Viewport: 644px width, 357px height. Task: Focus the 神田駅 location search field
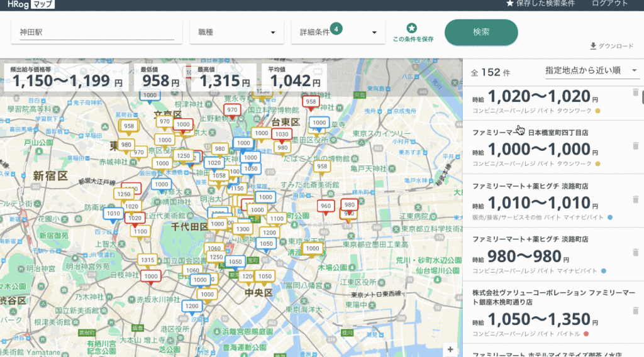[97, 33]
